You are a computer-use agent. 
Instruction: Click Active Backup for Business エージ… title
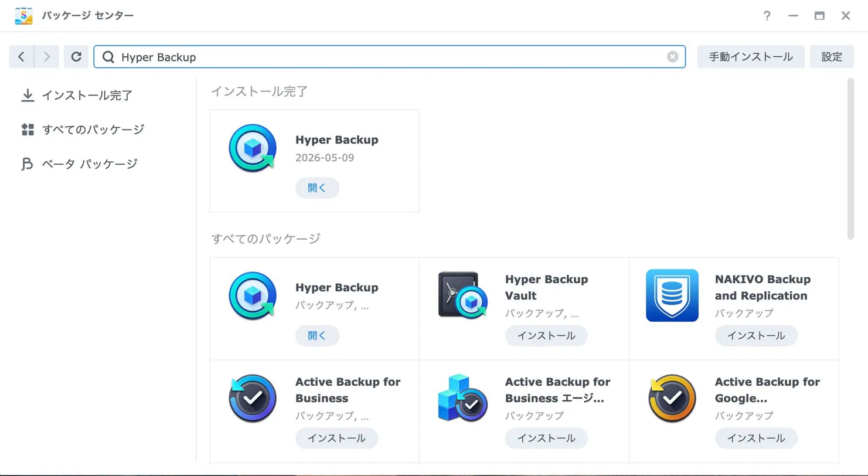[557, 390]
